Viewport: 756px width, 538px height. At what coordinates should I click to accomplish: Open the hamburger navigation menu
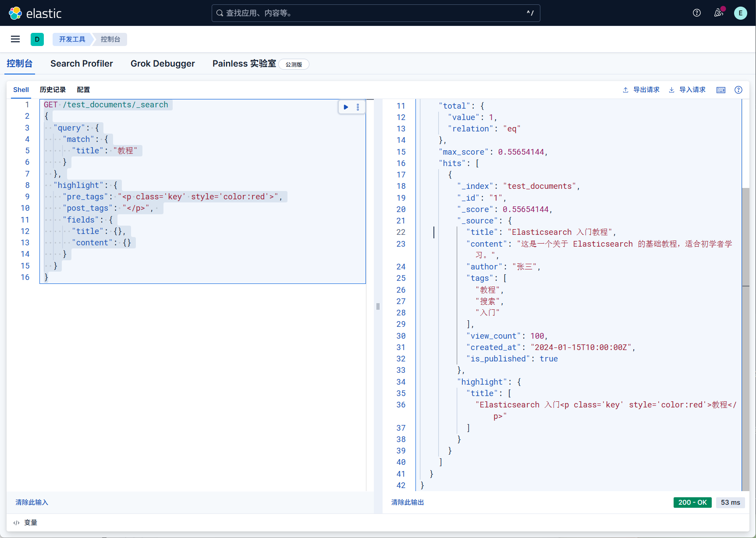click(15, 39)
